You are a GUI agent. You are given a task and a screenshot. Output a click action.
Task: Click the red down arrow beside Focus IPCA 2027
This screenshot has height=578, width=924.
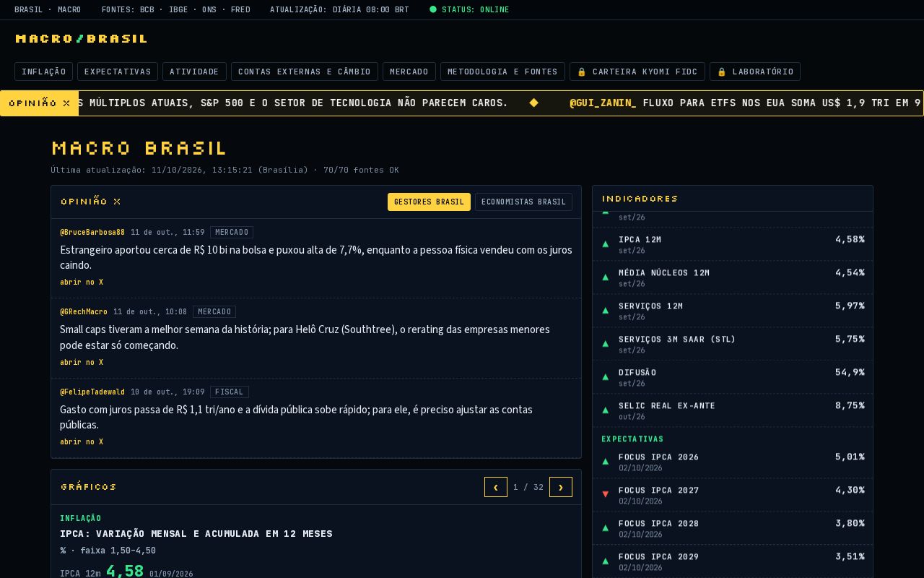click(x=606, y=495)
